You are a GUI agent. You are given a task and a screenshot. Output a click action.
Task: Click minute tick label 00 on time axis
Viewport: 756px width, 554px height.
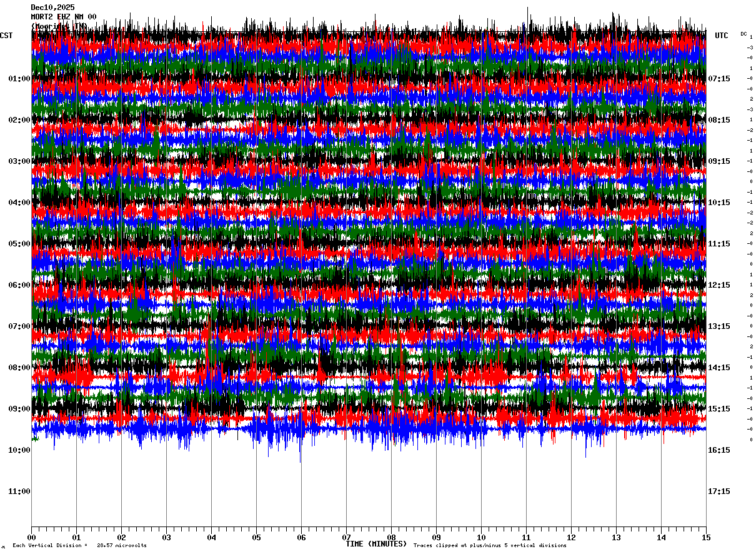31,537
